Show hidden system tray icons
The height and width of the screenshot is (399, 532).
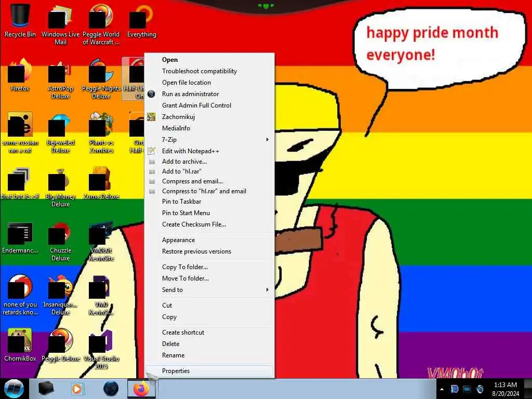442,389
